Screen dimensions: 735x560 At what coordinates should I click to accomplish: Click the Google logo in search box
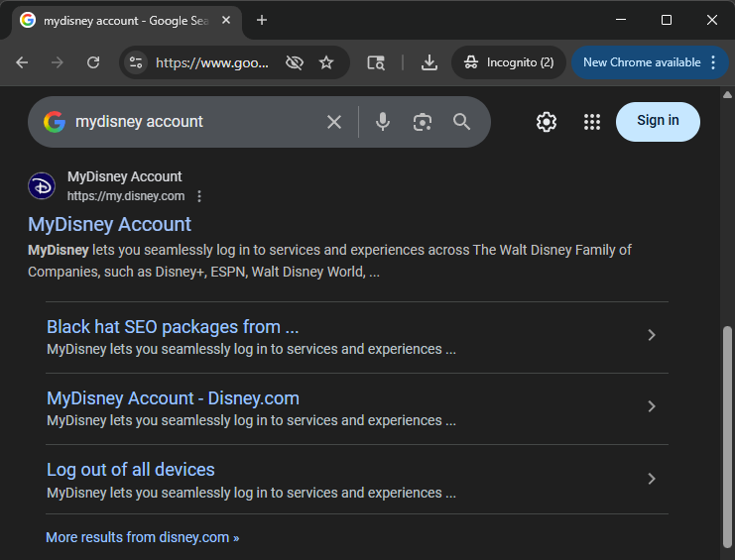(55, 122)
